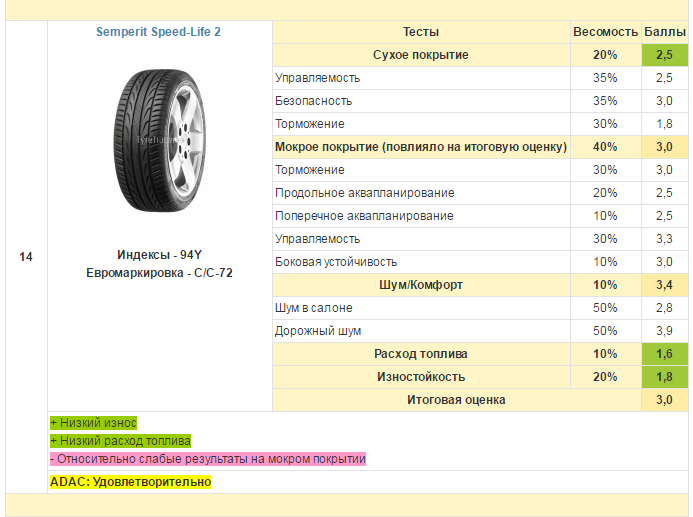Select the 'Изностойкость' row label
Image resolution: width=693 pixels, height=517 pixels.
tap(421, 376)
